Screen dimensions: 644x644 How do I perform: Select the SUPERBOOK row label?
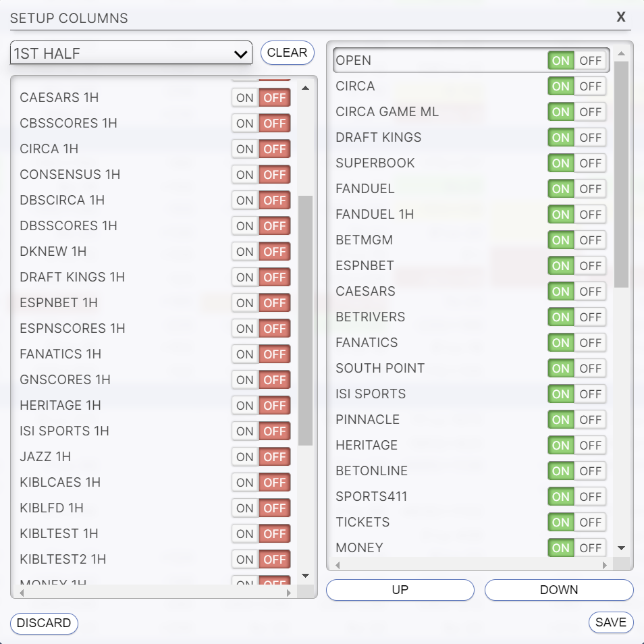click(x=375, y=163)
